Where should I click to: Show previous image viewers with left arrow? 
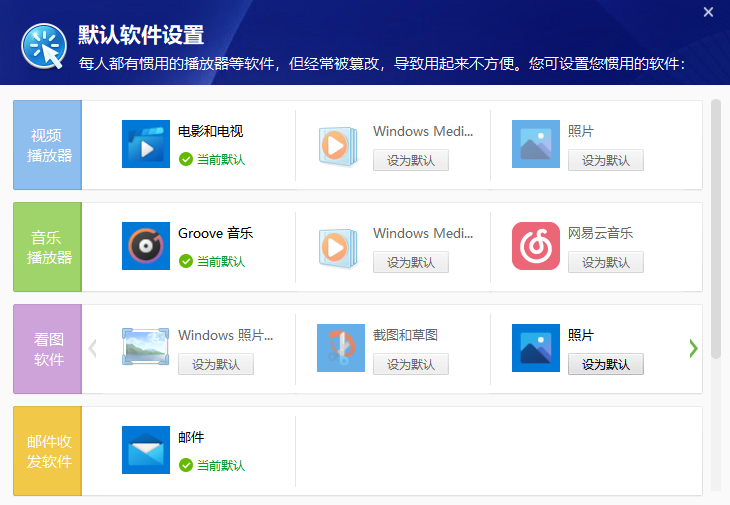point(93,349)
